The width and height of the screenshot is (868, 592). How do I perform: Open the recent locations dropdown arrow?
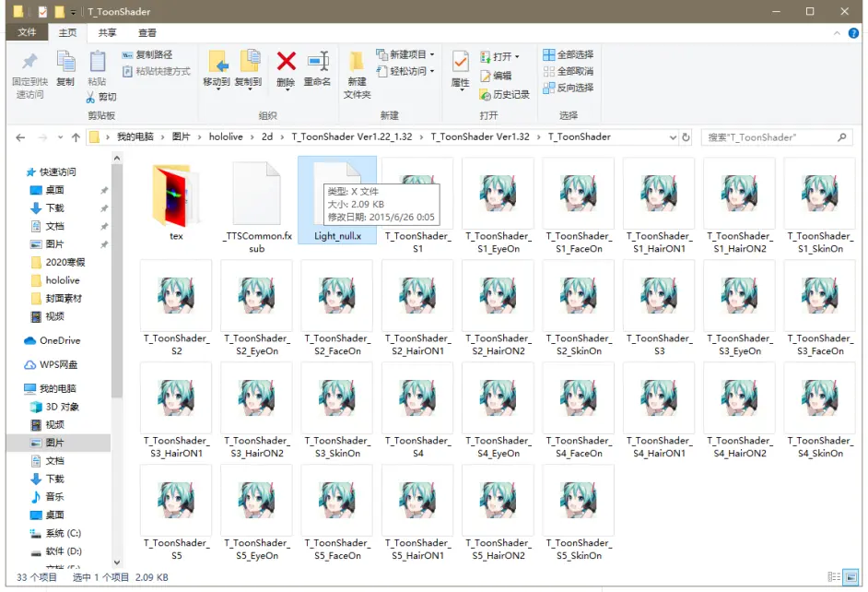click(x=60, y=137)
